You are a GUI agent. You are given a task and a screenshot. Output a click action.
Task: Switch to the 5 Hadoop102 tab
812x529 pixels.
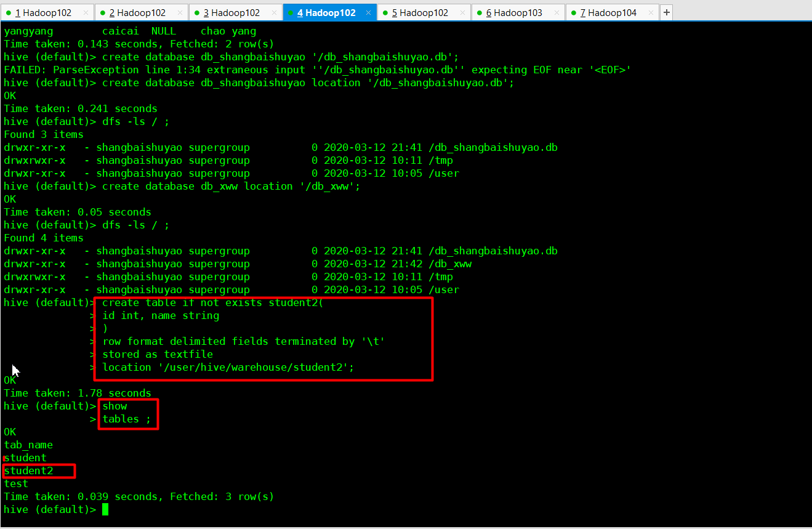424,12
